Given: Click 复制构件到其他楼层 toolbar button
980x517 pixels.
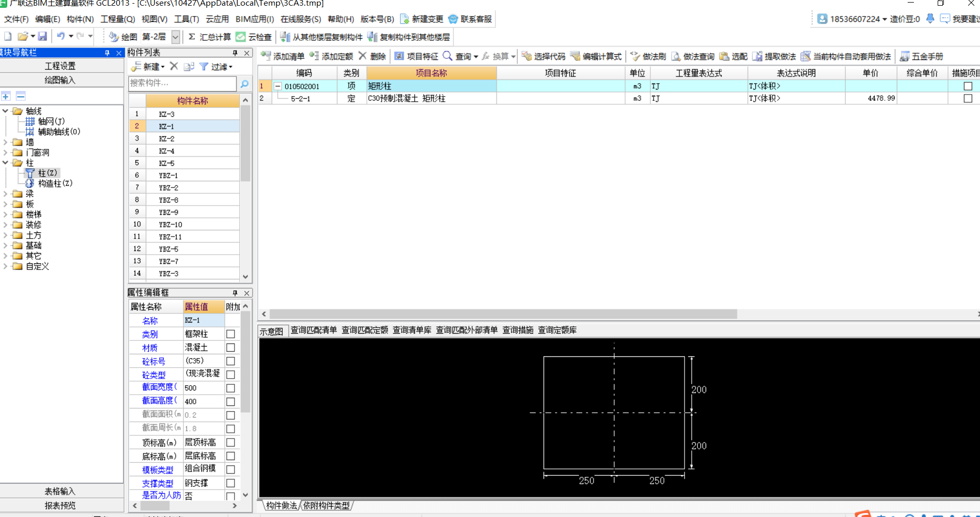Looking at the screenshot, I should pyautogui.click(x=409, y=37).
